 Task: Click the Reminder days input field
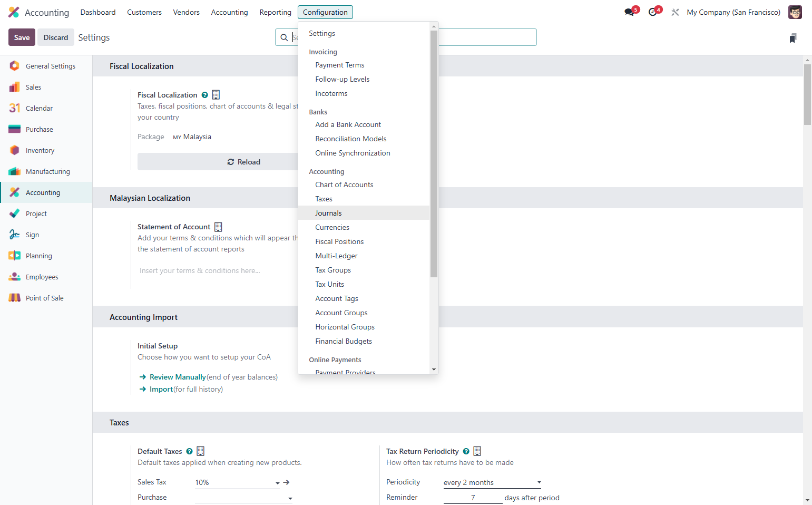(x=473, y=498)
